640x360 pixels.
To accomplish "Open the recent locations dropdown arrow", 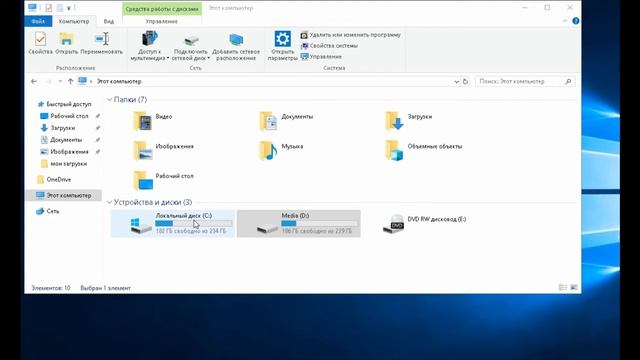I will 60,82.
